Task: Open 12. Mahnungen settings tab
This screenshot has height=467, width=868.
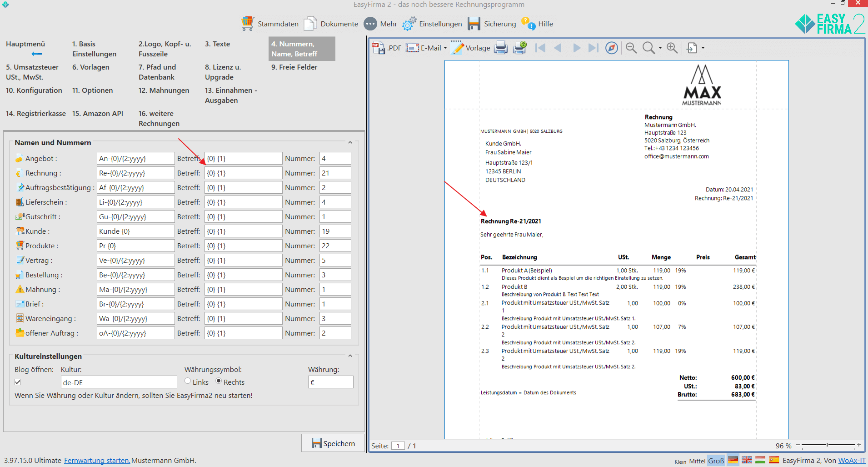Action: pos(164,90)
